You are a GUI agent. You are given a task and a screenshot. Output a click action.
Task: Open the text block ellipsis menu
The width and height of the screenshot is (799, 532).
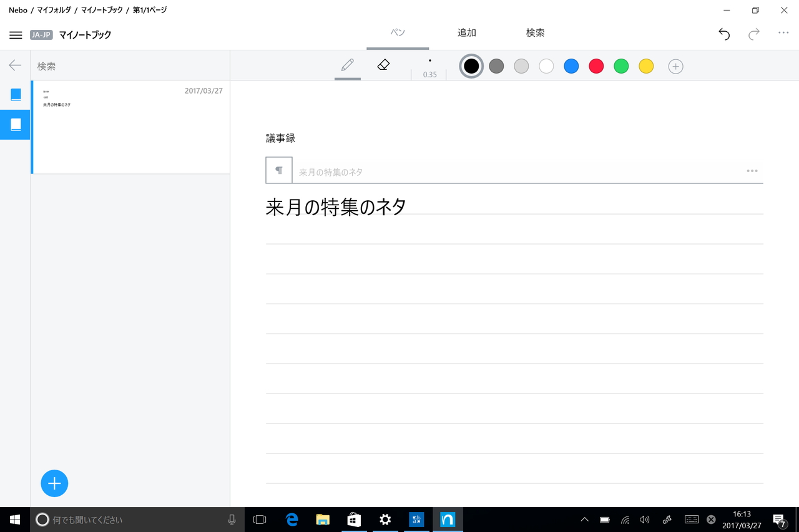pos(752,170)
